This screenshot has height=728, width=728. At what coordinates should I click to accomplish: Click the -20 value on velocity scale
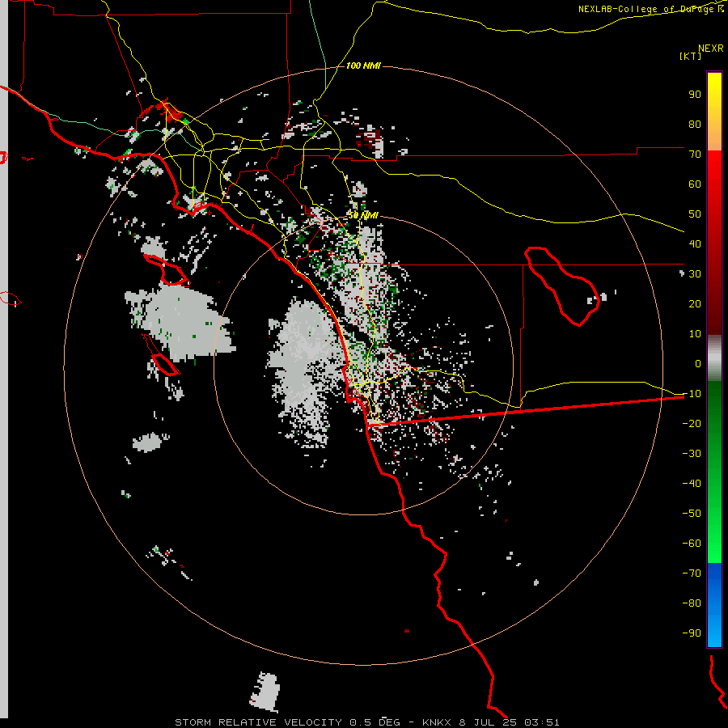pyautogui.click(x=692, y=424)
